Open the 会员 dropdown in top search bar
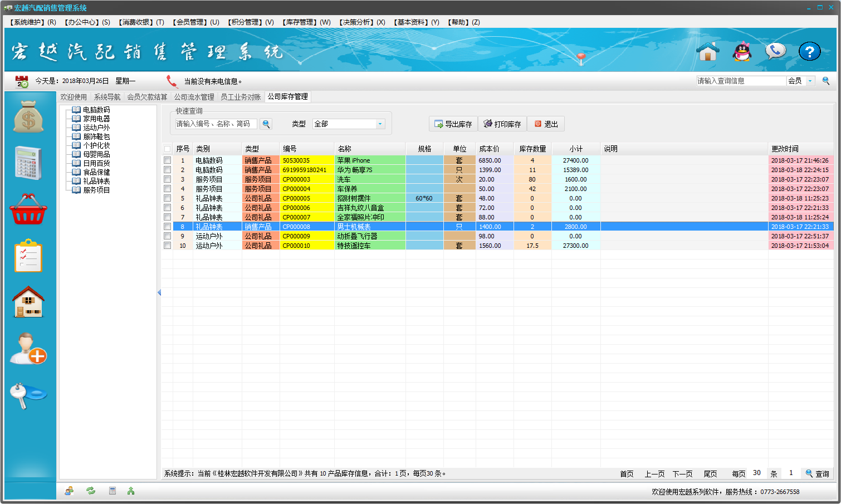The width and height of the screenshot is (841, 504). point(810,81)
